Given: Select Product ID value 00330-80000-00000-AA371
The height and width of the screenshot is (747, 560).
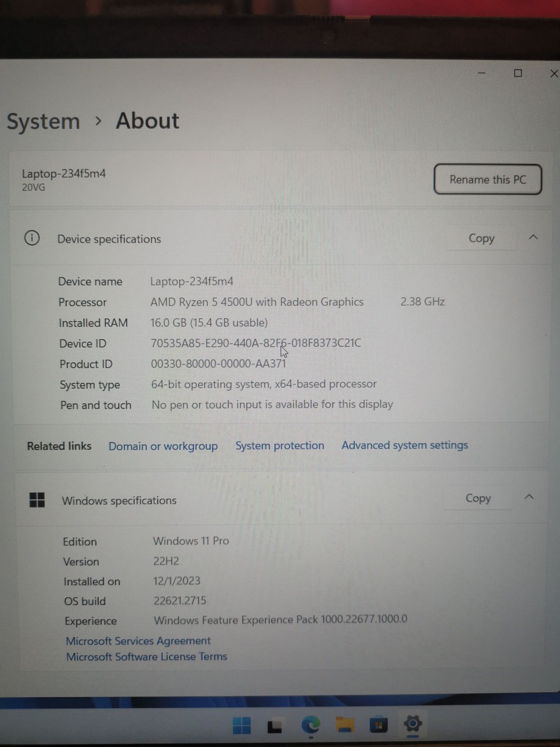Looking at the screenshot, I should [218, 364].
